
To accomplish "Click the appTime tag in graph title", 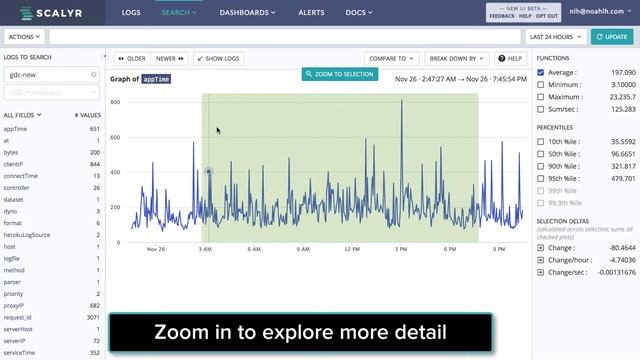I will pos(156,79).
